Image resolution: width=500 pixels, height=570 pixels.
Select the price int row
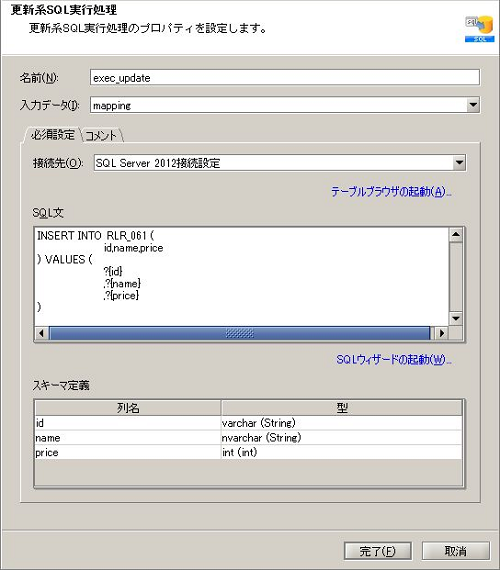pyautogui.click(x=248, y=452)
